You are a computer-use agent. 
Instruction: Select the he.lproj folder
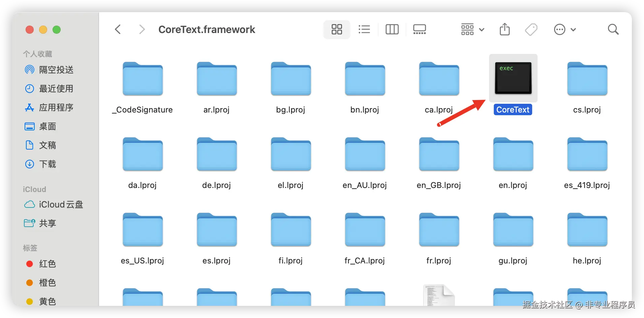pos(587,230)
